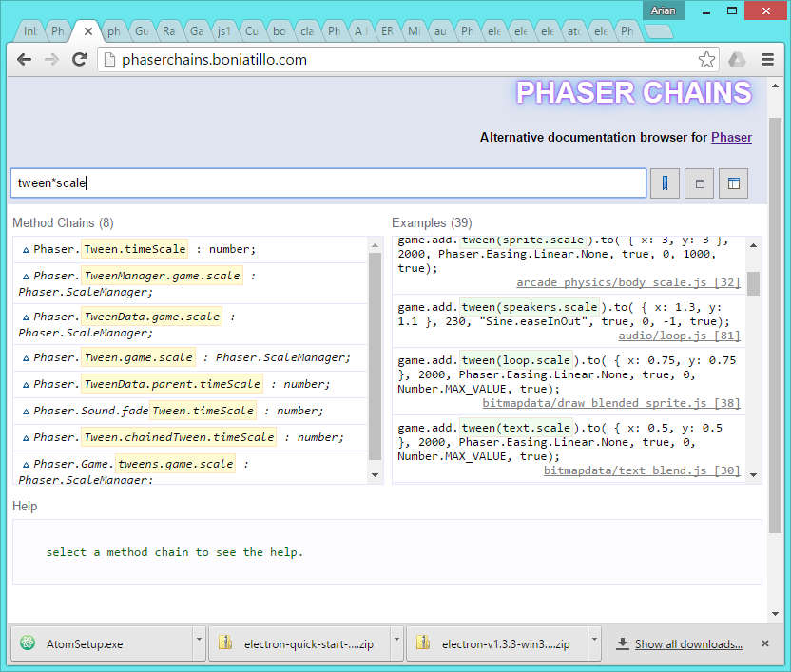Bookmark this page with the star icon

(x=706, y=60)
